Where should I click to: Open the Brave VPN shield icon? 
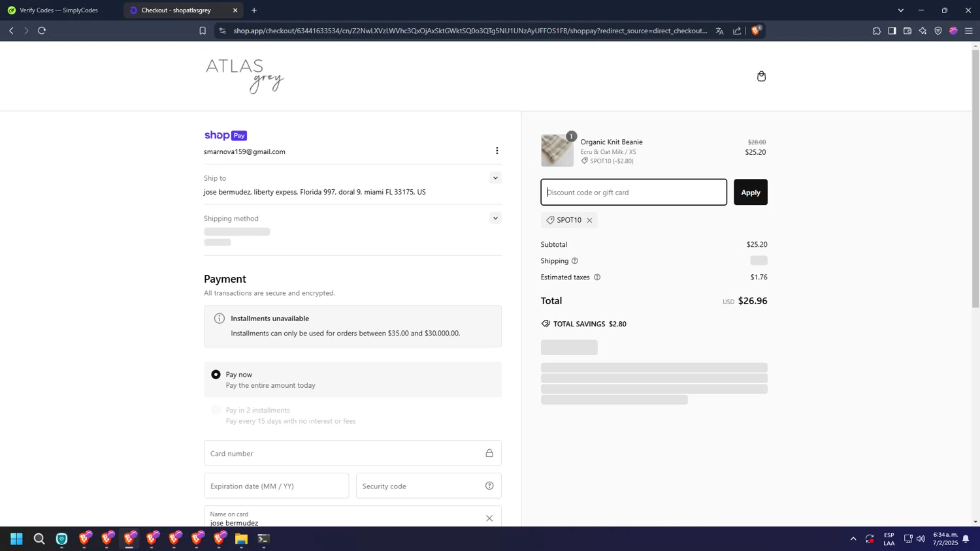click(x=938, y=31)
